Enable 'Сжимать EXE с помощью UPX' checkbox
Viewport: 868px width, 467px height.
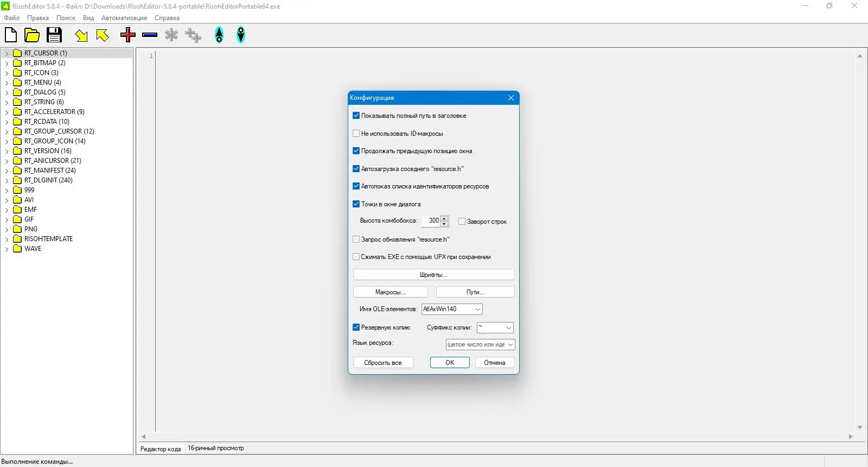[356, 257]
